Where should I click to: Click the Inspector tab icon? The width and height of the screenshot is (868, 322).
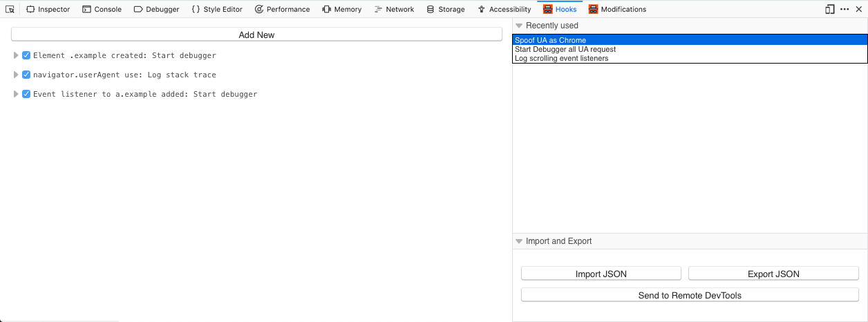tap(30, 9)
